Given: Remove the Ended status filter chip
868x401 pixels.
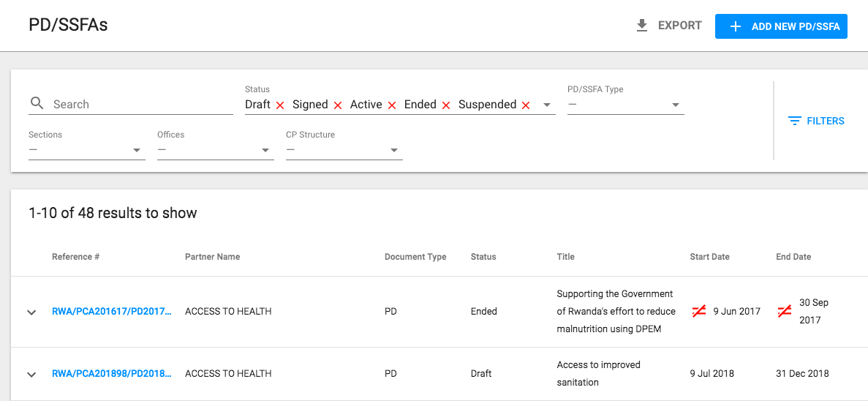Looking at the screenshot, I should pos(446,105).
